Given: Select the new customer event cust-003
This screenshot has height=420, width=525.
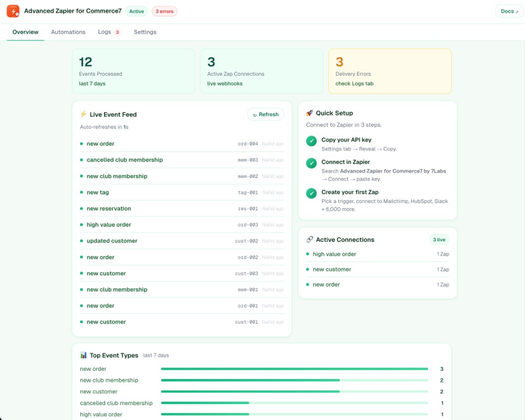Looking at the screenshot, I should 182,273.
